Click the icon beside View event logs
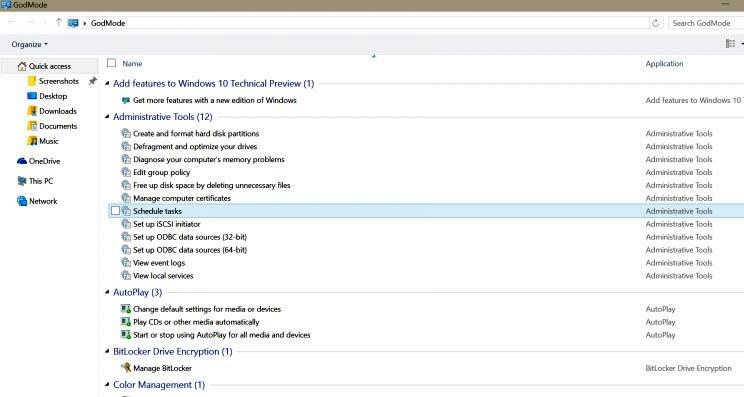Image resolution: width=744 pixels, height=397 pixels. point(126,262)
